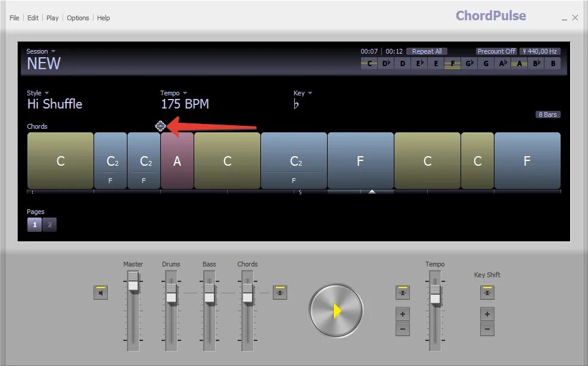Click the mixer reset button beside Chords slider

coord(280,293)
